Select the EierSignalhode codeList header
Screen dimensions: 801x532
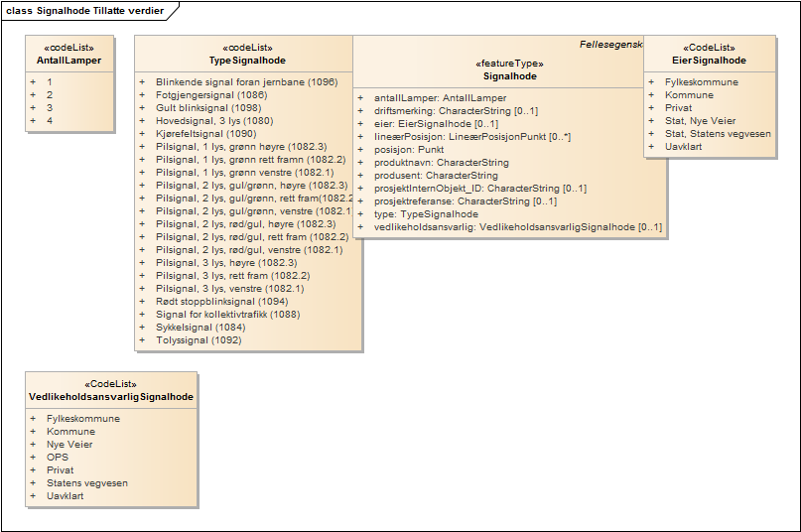tap(709, 61)
